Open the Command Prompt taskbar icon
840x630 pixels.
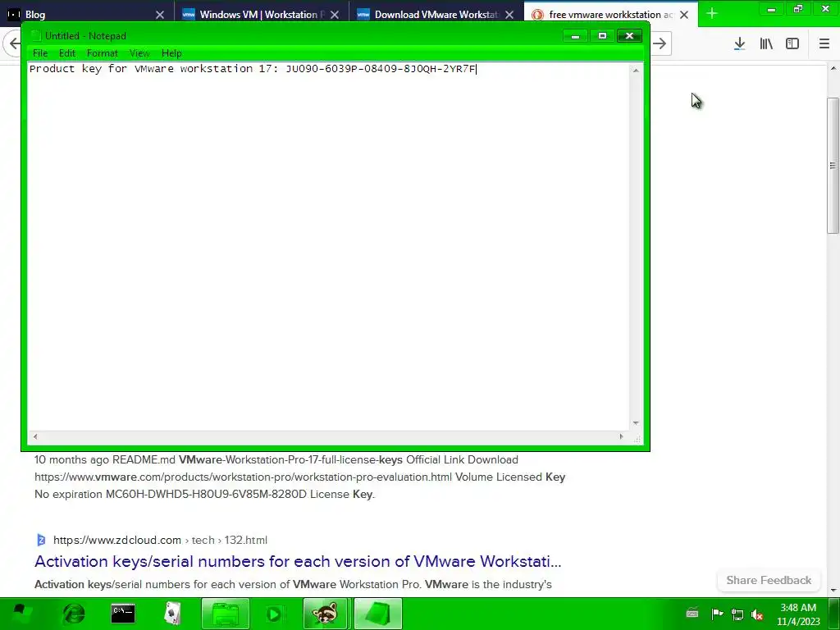[123, 614]
